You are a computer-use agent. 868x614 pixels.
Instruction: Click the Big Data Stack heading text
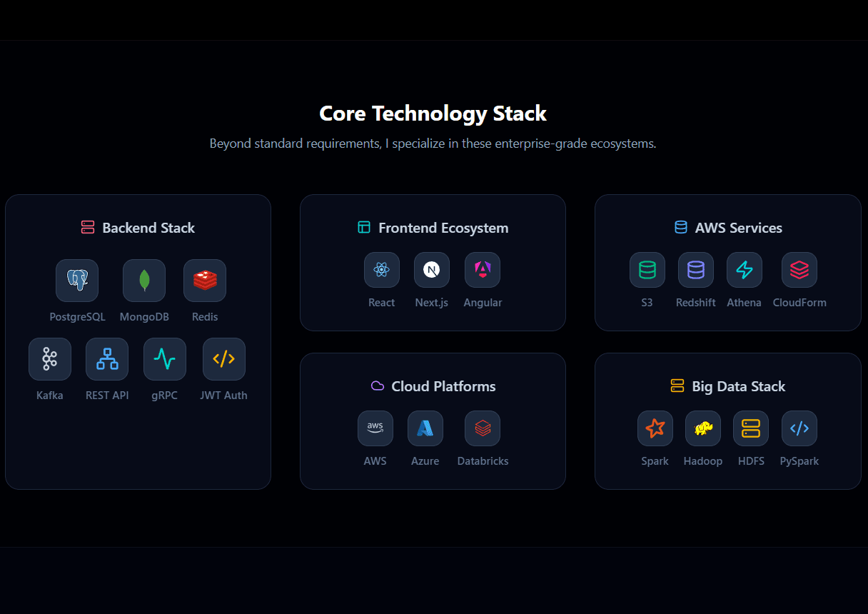739,386
